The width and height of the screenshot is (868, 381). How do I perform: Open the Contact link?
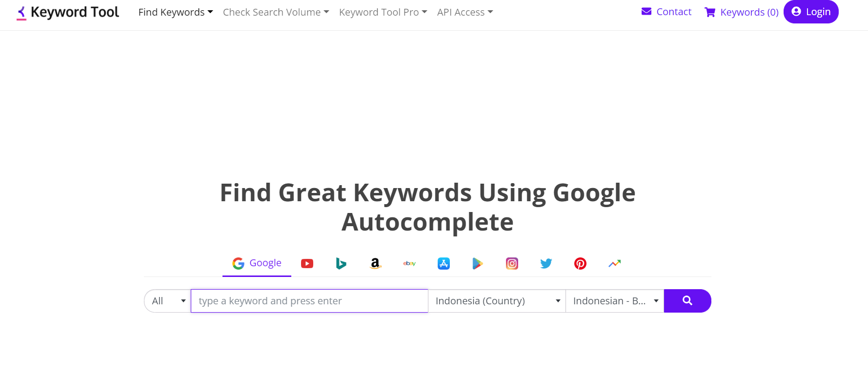[x=666, y=12]
